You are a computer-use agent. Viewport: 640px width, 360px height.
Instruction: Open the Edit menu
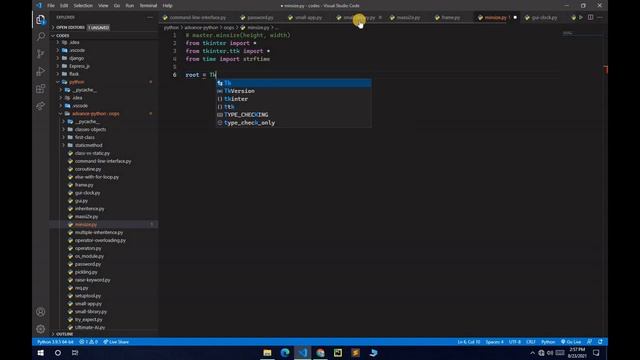pyautogui.click(x=64, y=6)
